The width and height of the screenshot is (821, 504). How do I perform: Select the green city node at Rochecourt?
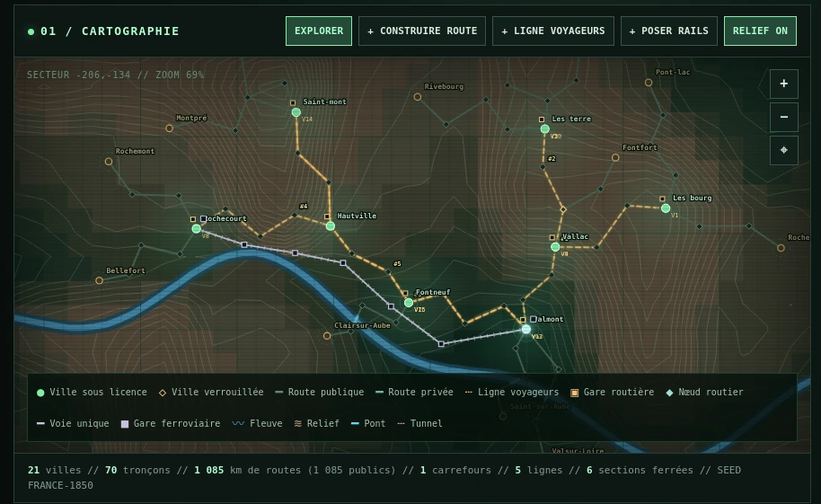[197, 228]
